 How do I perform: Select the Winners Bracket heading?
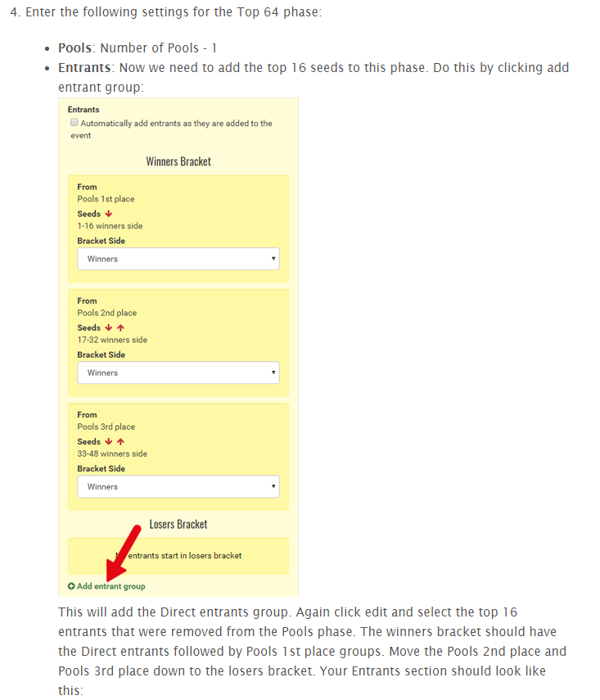[178, 161]
